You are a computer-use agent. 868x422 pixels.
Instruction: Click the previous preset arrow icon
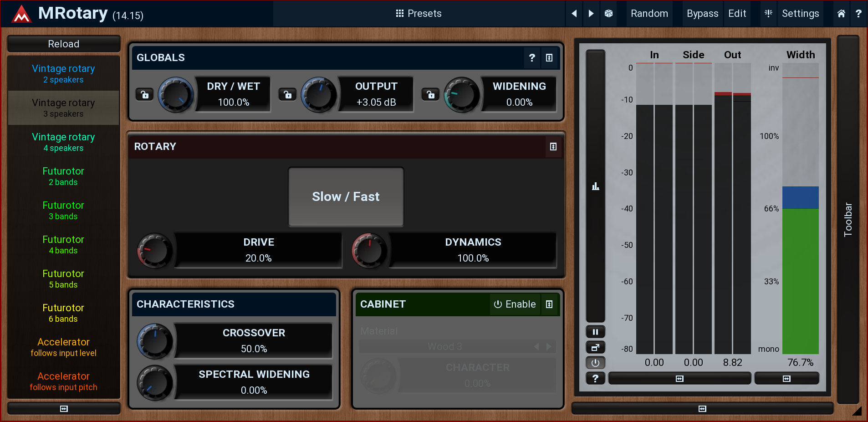click(x=574, y=14)
